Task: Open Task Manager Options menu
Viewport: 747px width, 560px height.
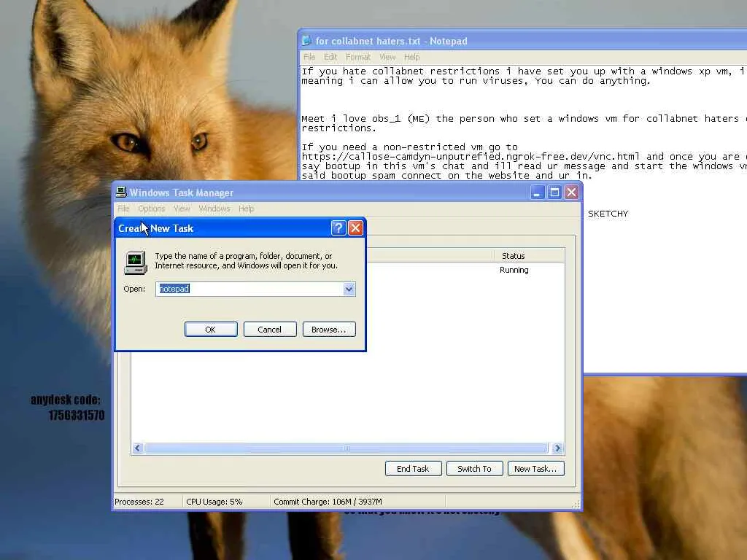Action: click(152, 209)
